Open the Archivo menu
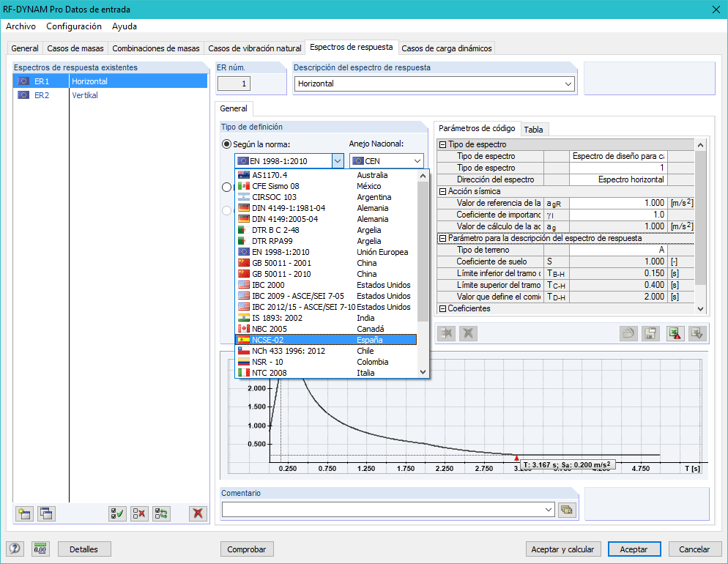This screenshot has height=564, width=728. pyautogui.click(x=21, y=26)
